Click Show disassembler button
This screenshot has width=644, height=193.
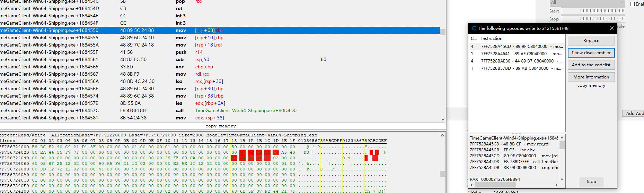point(591,53)
